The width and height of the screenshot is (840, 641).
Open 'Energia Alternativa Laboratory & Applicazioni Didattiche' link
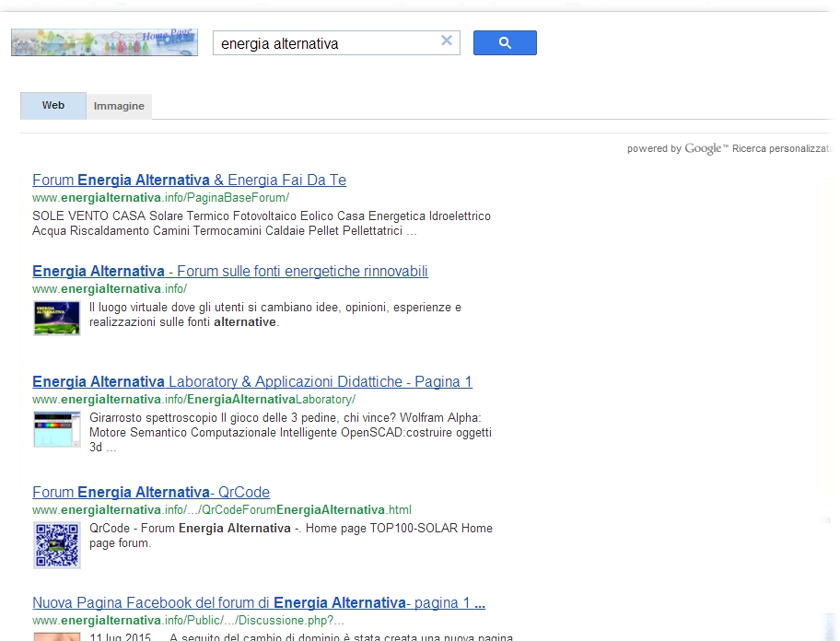[252, 382]
